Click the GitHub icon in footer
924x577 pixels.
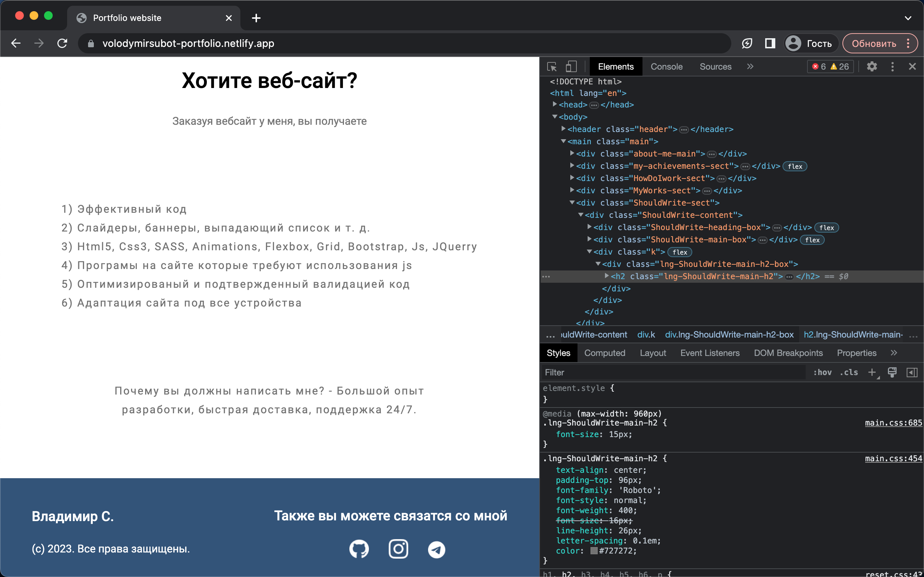(x=359, y=549)
